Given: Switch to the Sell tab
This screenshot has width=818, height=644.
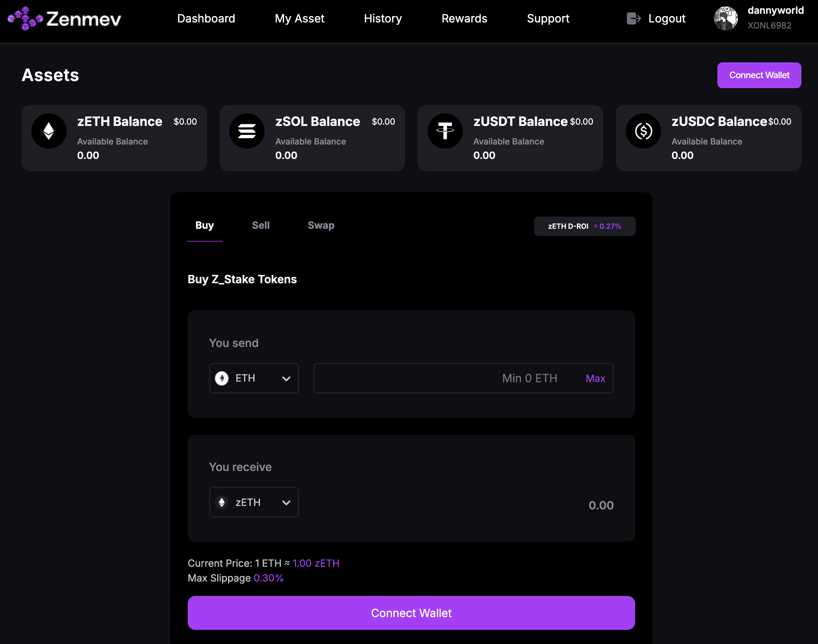Looking at the screenshot, I should click(260, 225).
